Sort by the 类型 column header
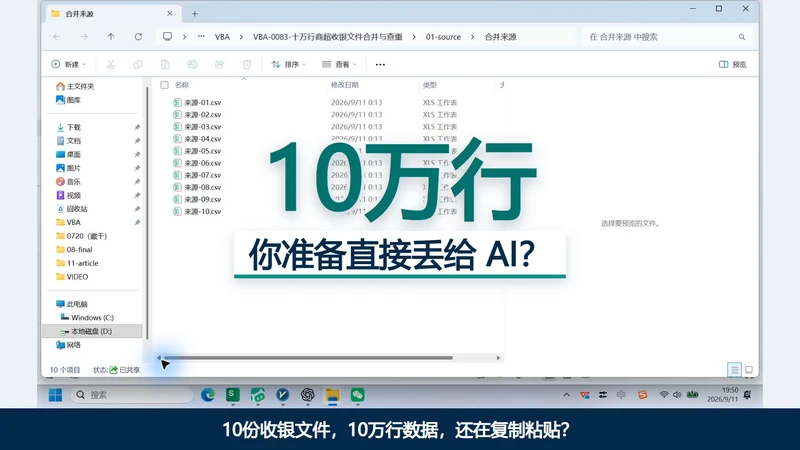800x450 pixels. tap(430, 85)
